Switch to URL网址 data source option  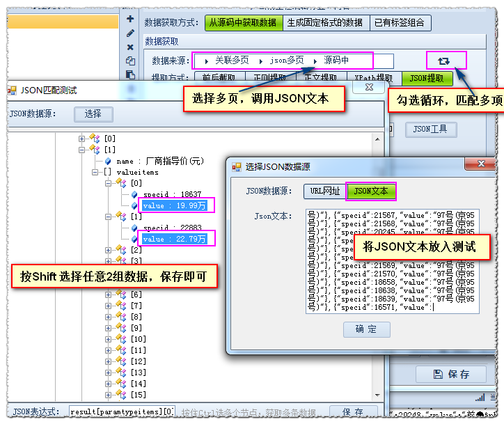(x=324, y=191)
